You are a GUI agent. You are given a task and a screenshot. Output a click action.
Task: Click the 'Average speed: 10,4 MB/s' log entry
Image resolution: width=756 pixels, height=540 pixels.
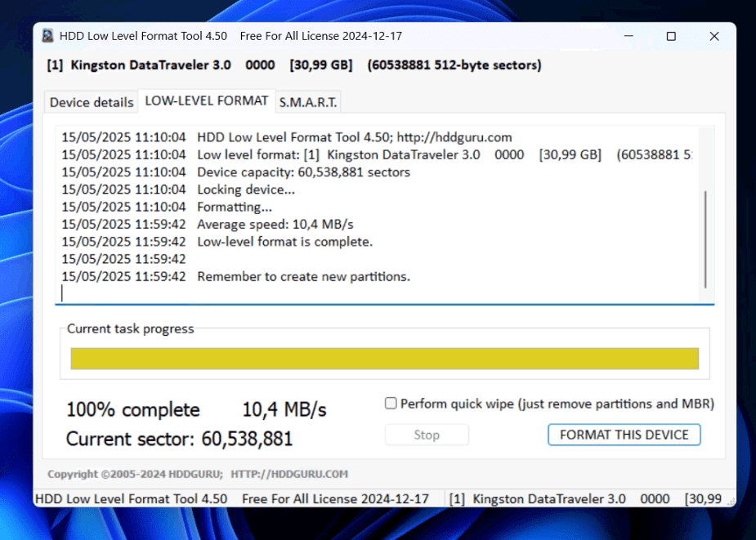pyautogui.click(x=275, y=225)
